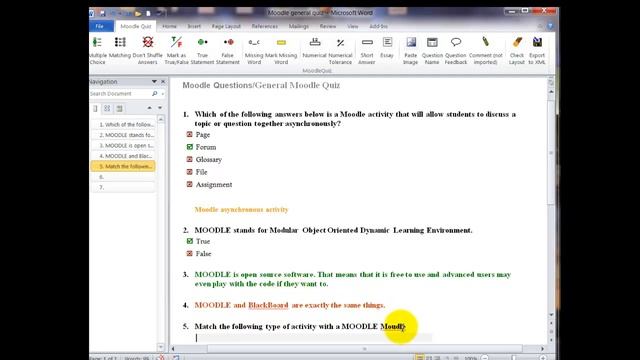Switch to the Page Layout tab
This screenshot has width=640, height=360.
pos(226,26)
